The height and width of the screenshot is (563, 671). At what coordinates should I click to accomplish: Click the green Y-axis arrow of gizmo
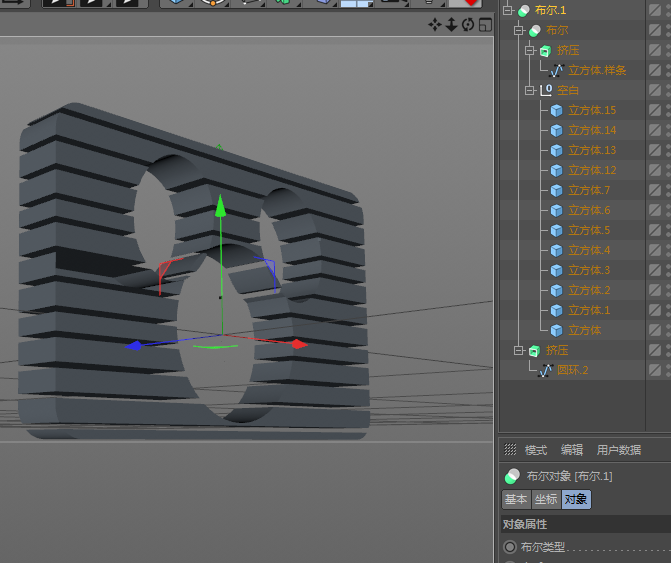tap(221, 205)
